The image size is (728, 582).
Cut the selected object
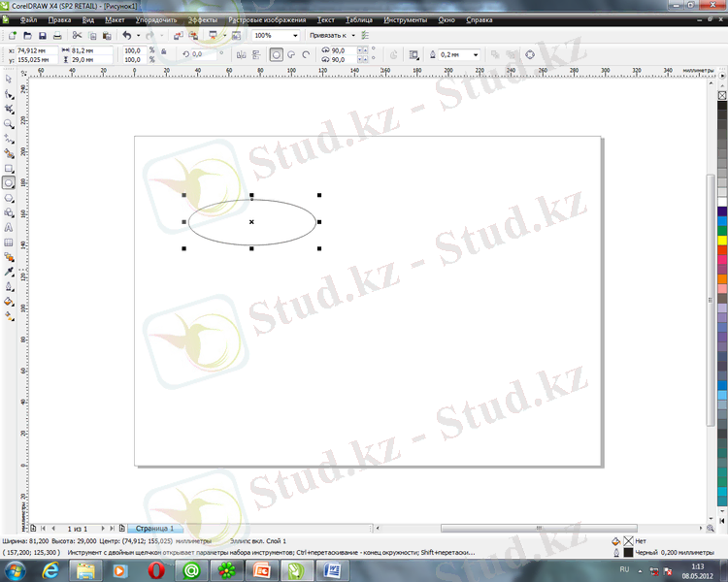click(x=77, y=35)
